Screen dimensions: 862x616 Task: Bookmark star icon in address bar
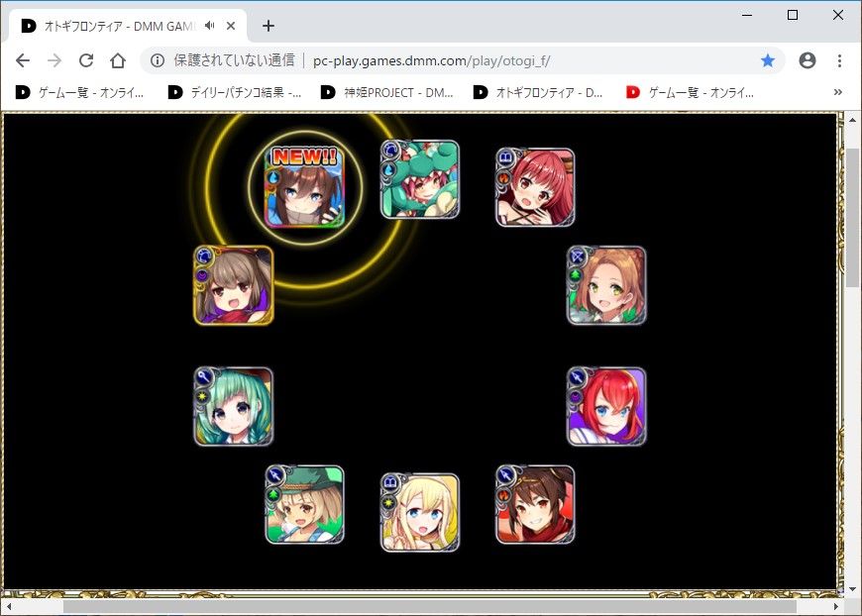pos(768,60)
